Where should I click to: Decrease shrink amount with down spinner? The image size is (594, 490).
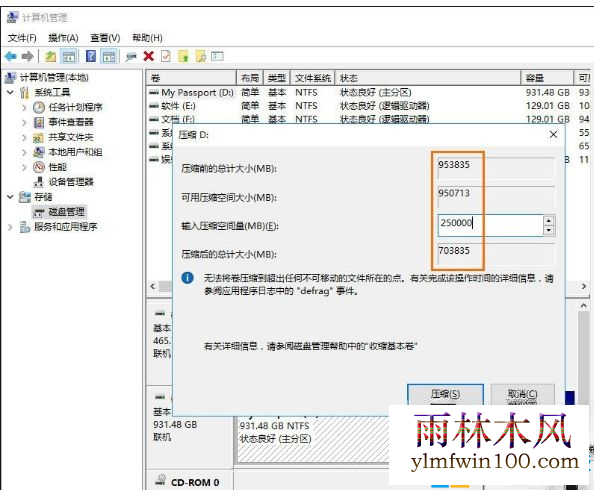tap(549, 230)
